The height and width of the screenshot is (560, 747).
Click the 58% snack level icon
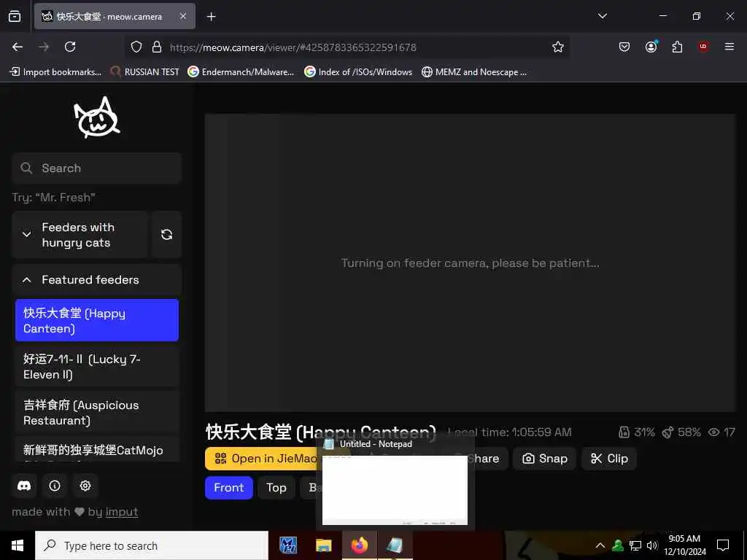(x=668, y=432)
